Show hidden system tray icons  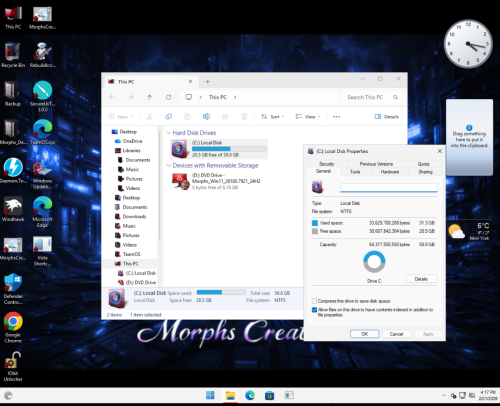point(443,395)
